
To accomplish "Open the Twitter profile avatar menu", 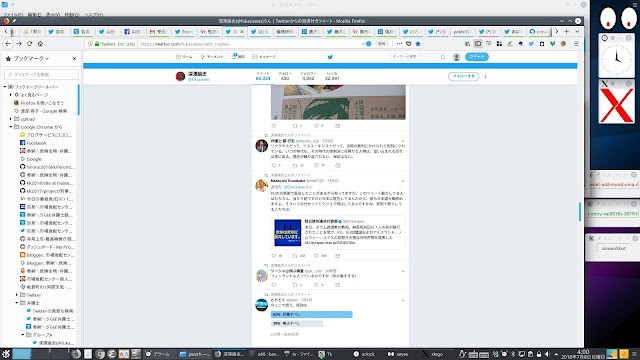I will 457,57.
